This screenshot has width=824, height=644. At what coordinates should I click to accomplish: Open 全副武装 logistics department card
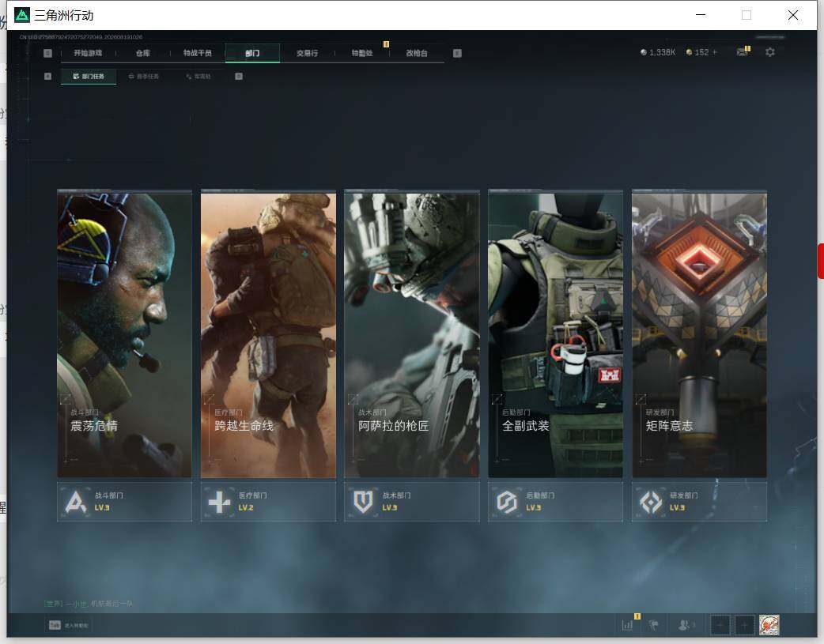(555, 334)
